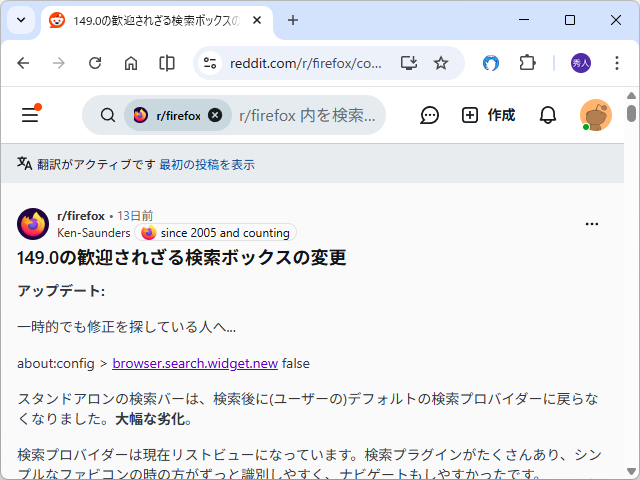Remove the r/firefox search filter chip

(215, 116)
